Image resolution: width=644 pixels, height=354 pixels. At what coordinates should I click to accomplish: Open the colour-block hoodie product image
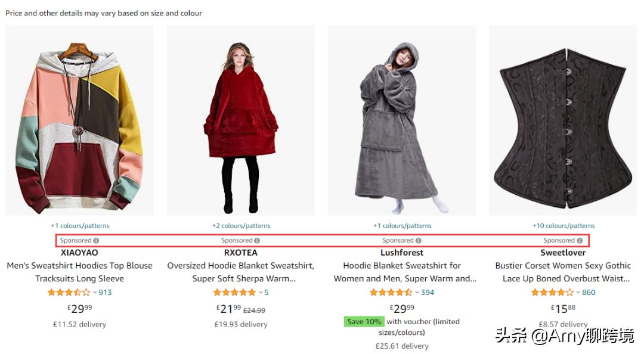79,122
